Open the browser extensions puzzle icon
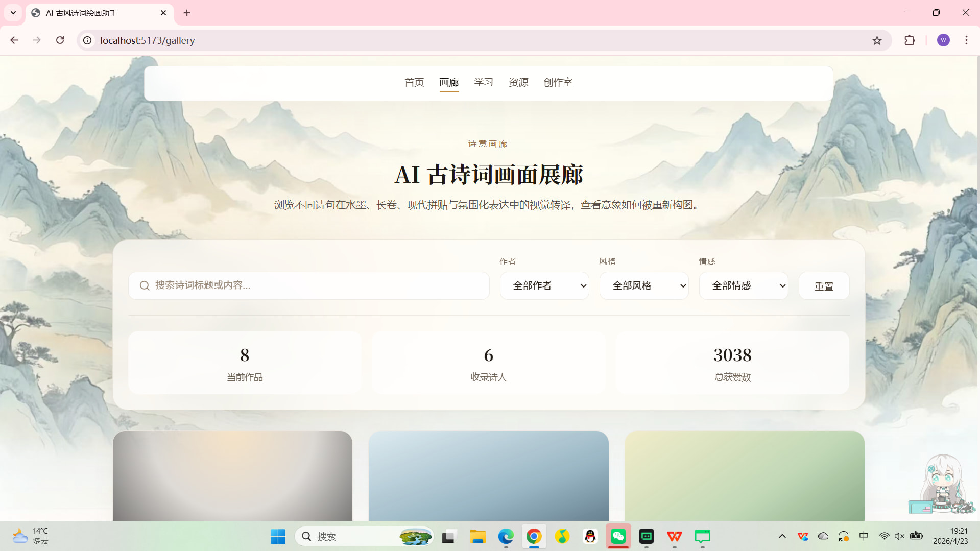 (x=910, y=40)
